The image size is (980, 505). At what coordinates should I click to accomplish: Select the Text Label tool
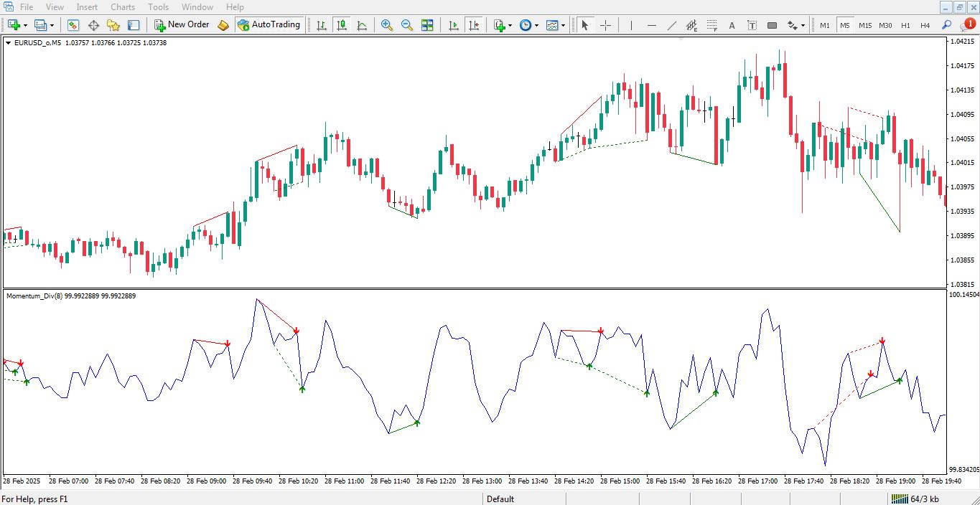[752, 25]
